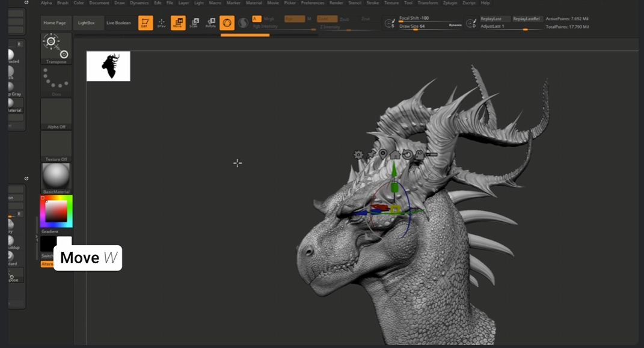Click the Sculptris Pro mode icon
The width and height of the screenshot is (644, 348).
(x=243, y=23)
